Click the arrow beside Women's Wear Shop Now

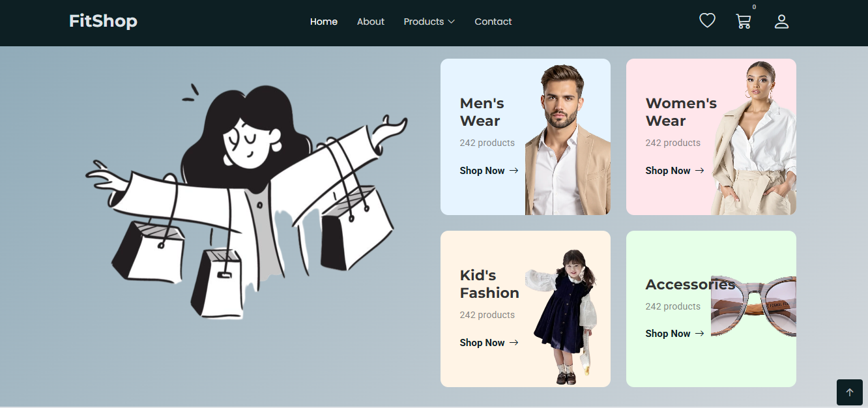pos(700,171)
